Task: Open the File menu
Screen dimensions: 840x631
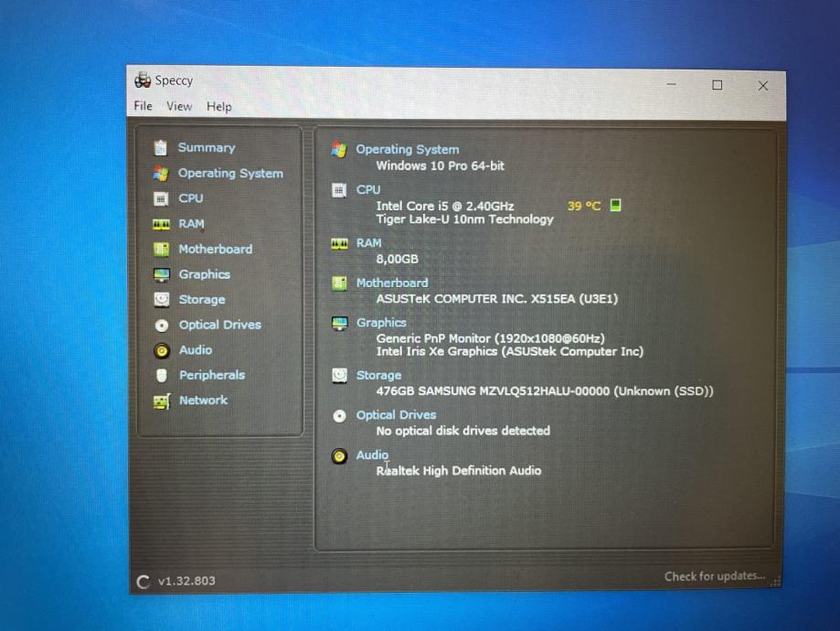Action: pos(143,105)
